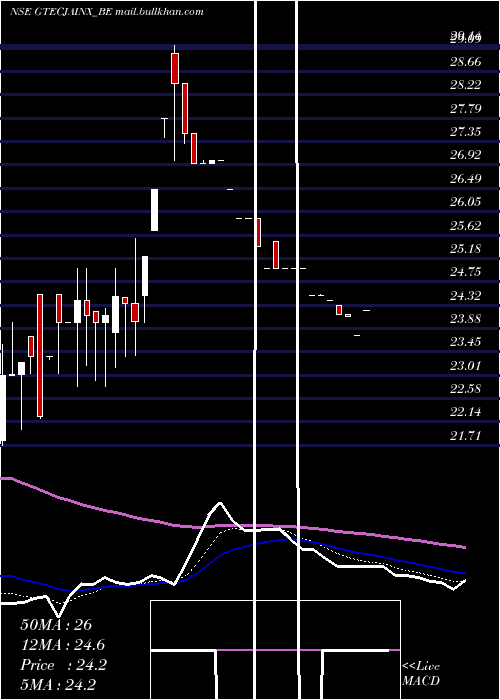The image size is (500, 700).
Task: Click the 26.05 price axis label
Action: 466,202
